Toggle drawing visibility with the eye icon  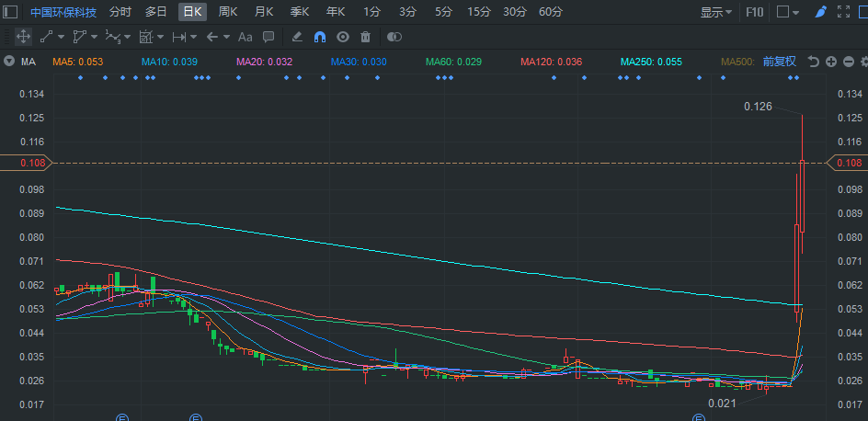tap(343, 37)
